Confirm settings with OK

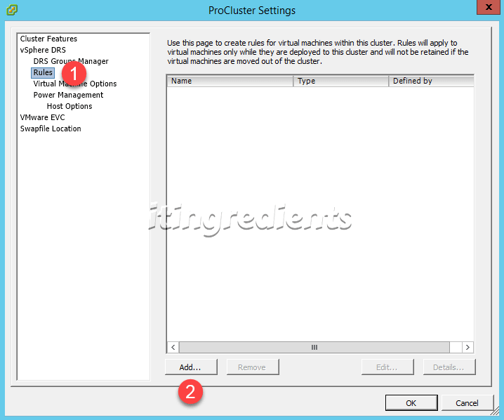pyautogui.click(x=411, y=403)
